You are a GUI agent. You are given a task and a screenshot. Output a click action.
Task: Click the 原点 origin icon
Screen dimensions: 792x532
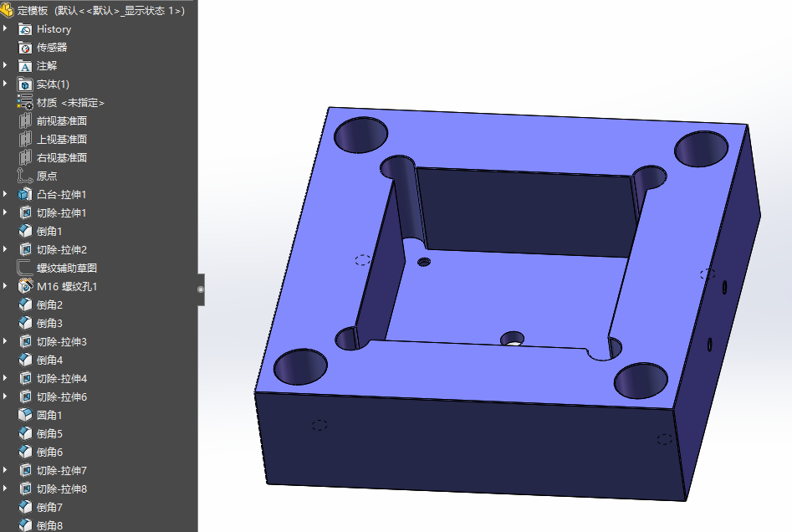pos(25,176)
